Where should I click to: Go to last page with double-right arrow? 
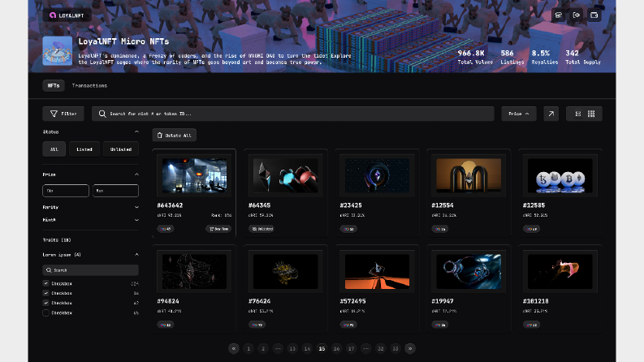410,348
